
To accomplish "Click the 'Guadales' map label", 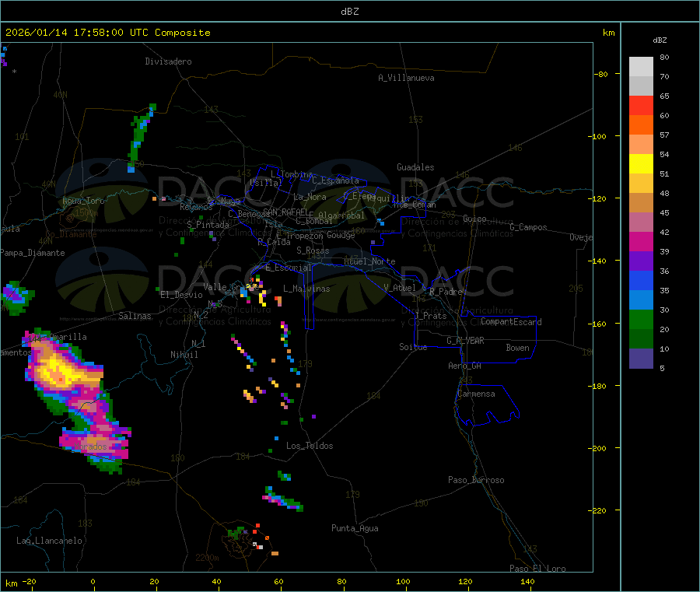I will point(415,167).
